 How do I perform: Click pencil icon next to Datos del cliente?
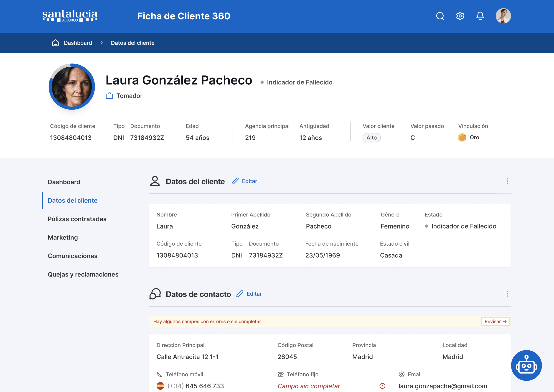(235, 181)
